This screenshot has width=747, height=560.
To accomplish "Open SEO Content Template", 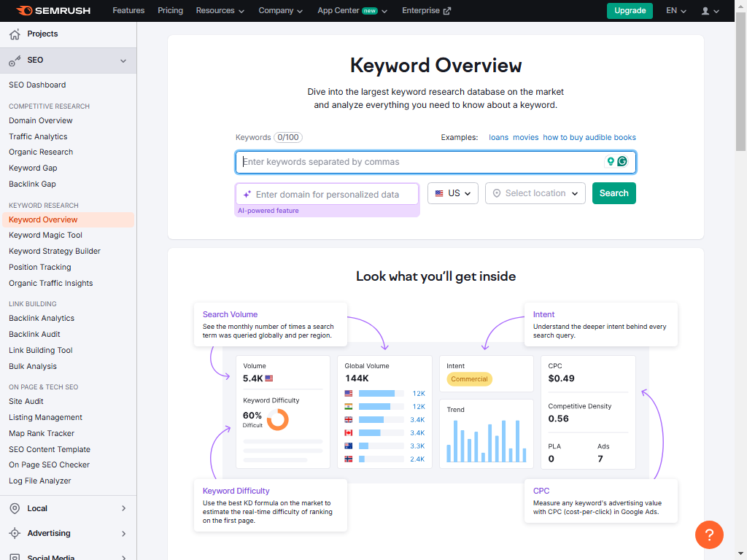I will [49, 449].
